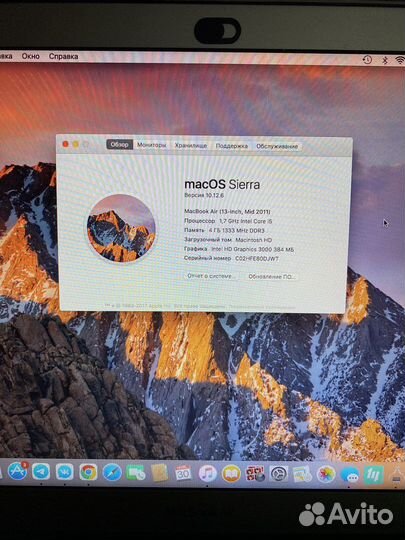Open the Обслуживание tab
Viewport: 405px width, 540px height.
(277, 146)
